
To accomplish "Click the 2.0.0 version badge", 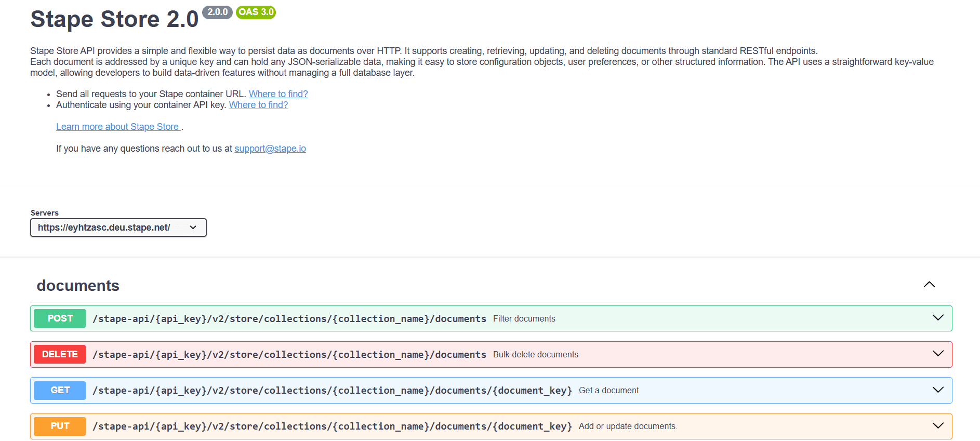I will 217,12.
